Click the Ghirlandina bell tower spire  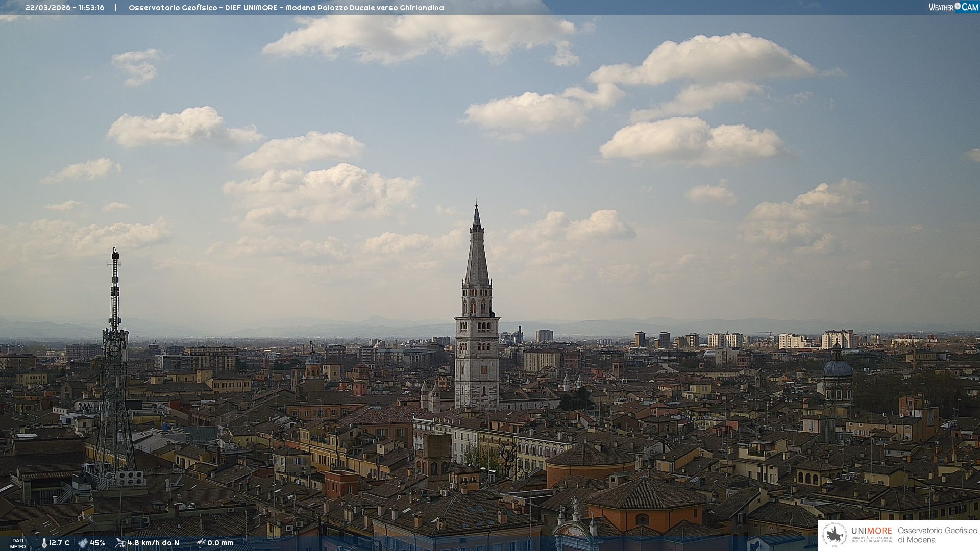[477, 255]
